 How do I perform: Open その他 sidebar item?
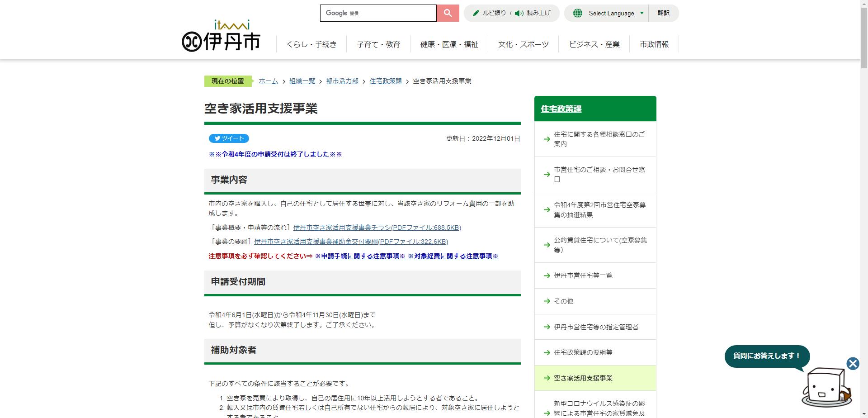[595, 301]
